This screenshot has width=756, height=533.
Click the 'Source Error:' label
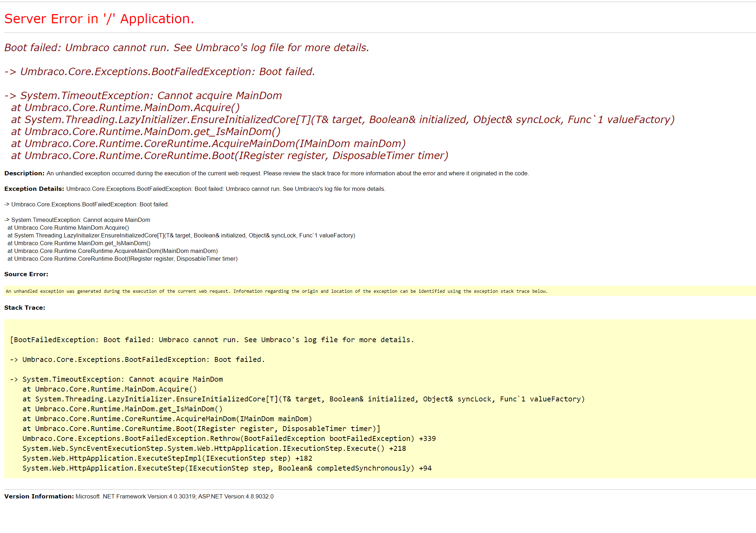[26, 274]
